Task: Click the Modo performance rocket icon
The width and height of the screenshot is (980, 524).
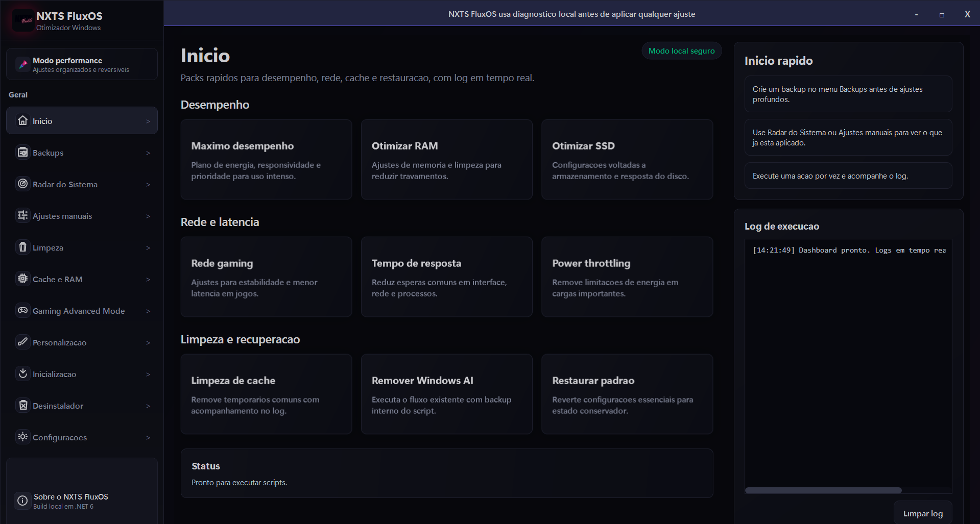Action: pyautogui.click(x=22, y=64)
